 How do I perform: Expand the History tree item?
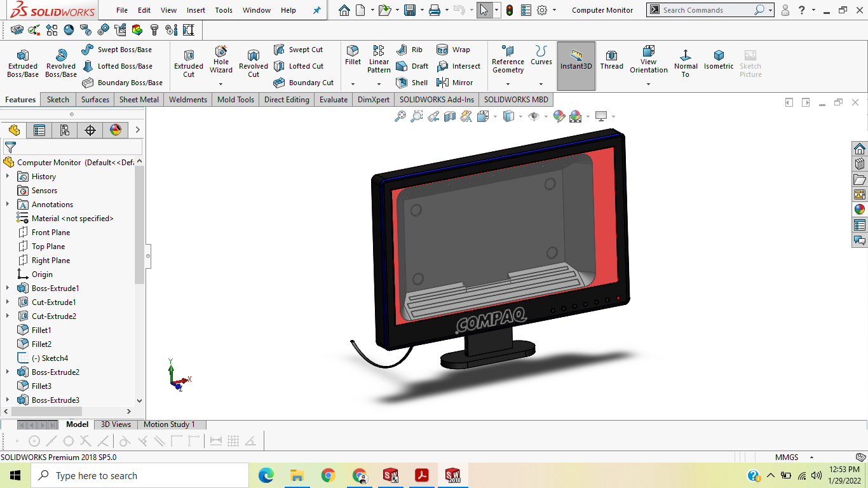(x=8, y=177)
